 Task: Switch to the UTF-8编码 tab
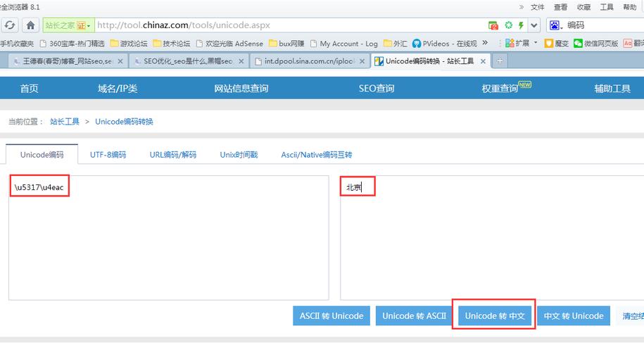click(x=108, y=155)
